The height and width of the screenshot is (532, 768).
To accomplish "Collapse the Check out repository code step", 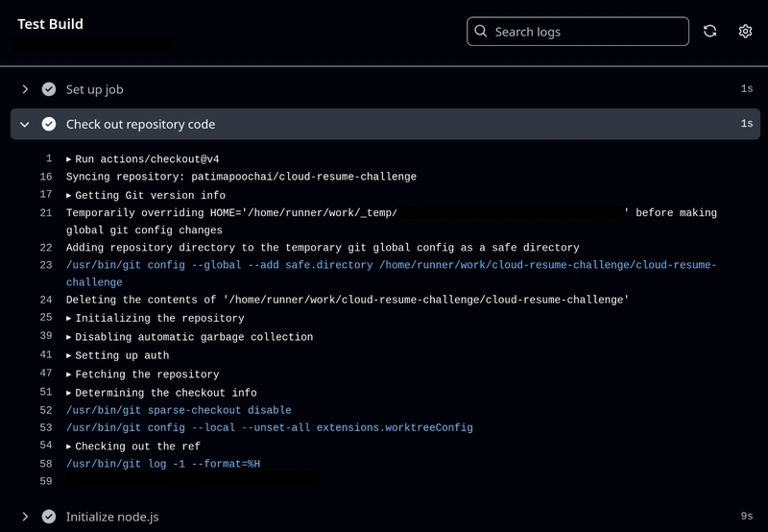I will [25, 125].
